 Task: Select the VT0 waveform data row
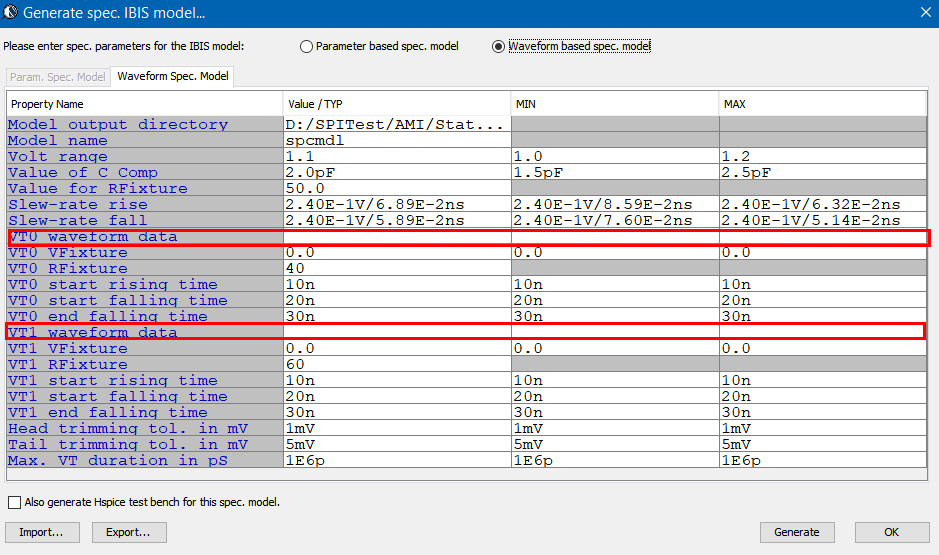pyautogui.click(x=145, y=237)
